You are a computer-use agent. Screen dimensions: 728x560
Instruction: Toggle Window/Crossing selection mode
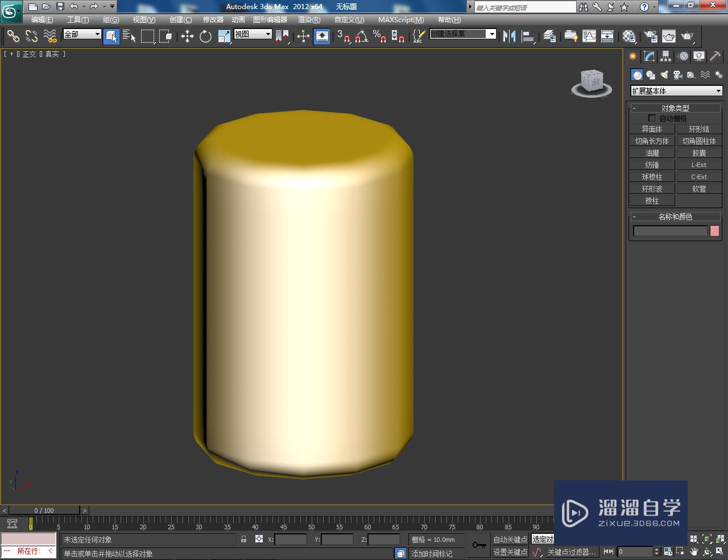[166, 36]
